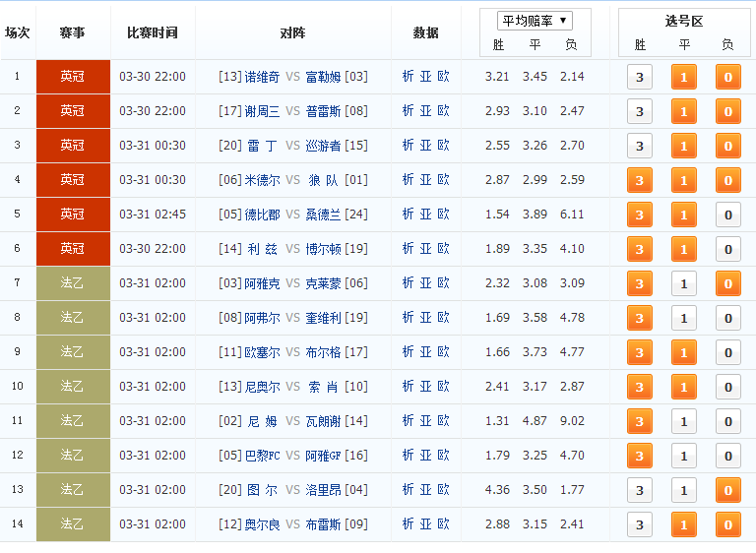
Task: Toggle win (3) for match 11 尼姆
Action: (x=639, y=421)
